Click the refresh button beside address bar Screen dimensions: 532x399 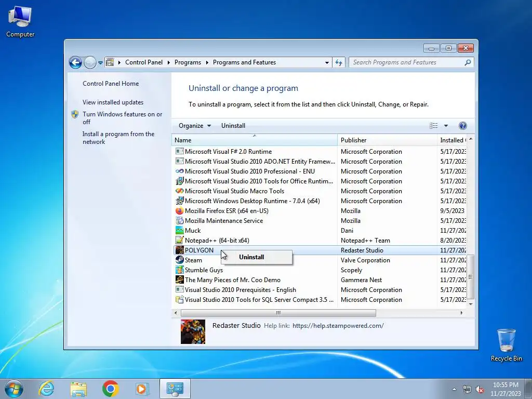[x=339, y=62]
